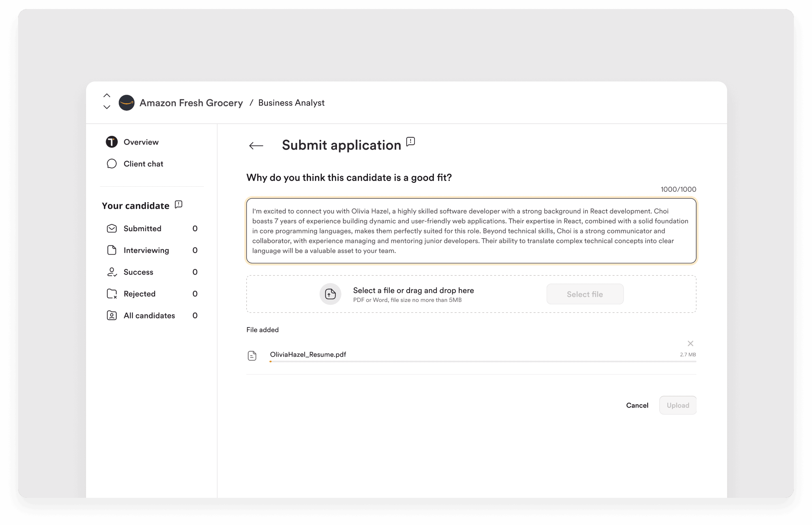Click the Select file button
Viewport: 812px width, 525px height.
pos(585,294)
